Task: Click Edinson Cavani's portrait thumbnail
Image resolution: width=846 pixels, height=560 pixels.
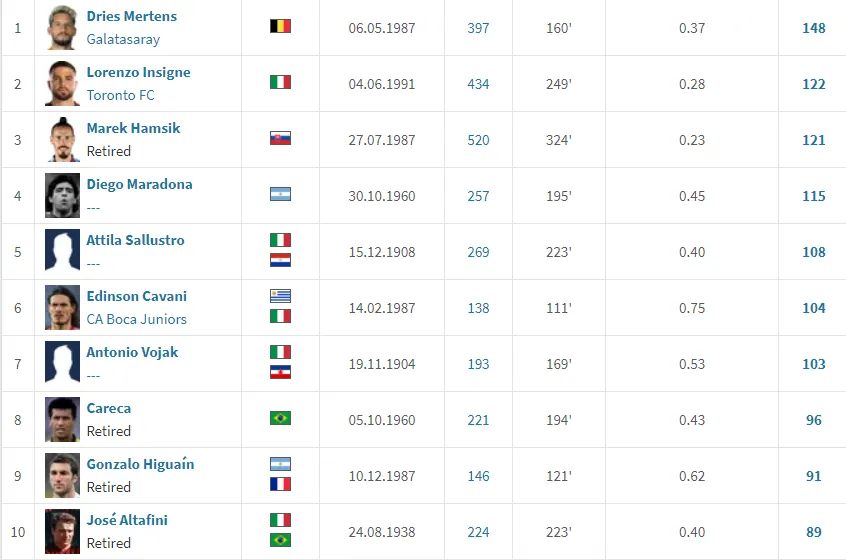Action: [62, 308]
